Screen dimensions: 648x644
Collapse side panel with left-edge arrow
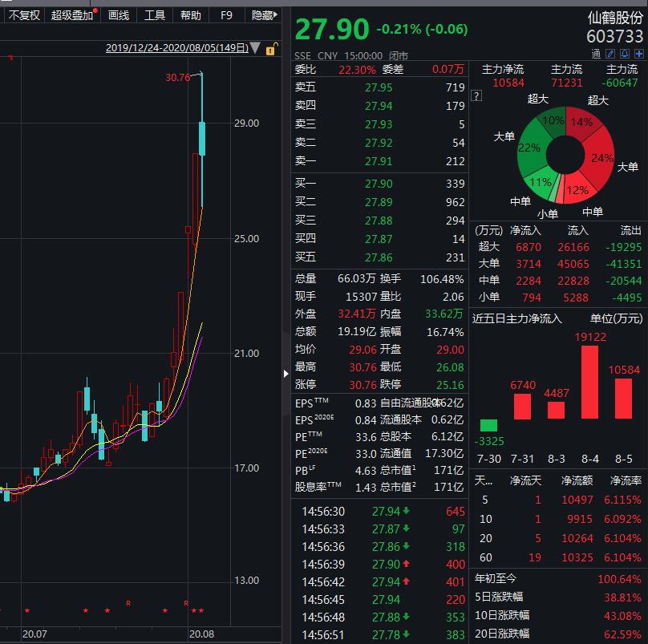286,373
